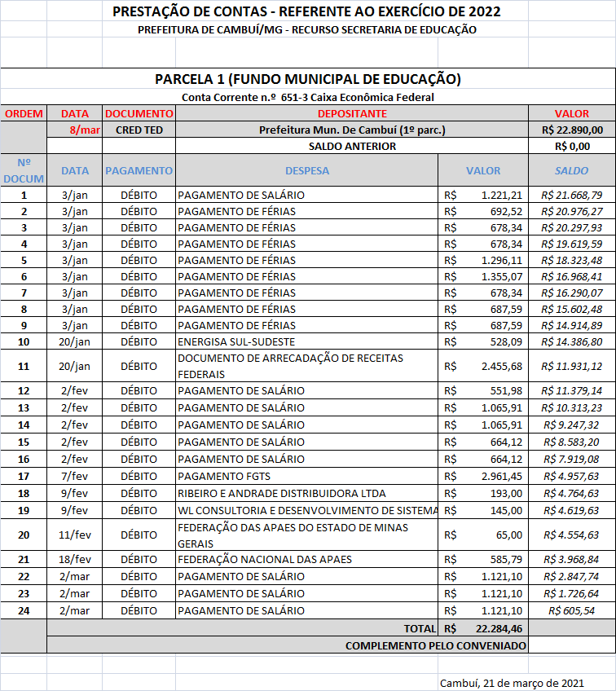Click the blue italic 'SALDO' header cell
616x691 pixels.
572,170
